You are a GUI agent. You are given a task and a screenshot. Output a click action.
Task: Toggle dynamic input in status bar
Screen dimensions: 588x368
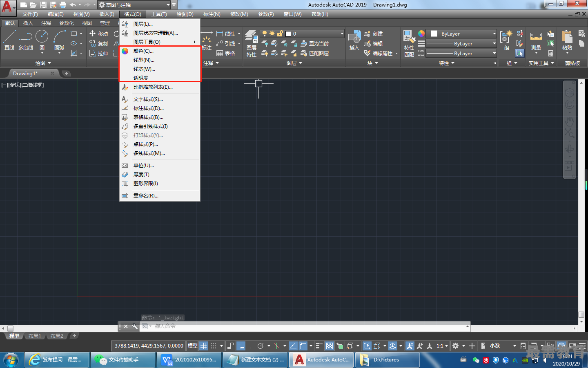click(241, 346)
